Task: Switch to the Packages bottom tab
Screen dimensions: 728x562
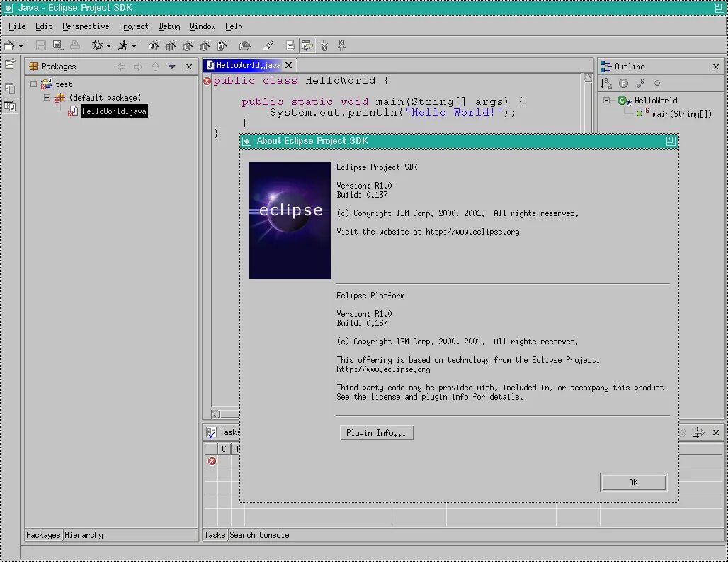Action: (x=43, y=534)
